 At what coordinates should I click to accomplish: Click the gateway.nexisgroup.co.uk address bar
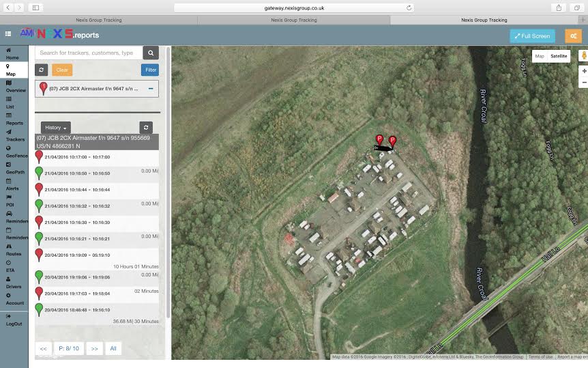(294, 8)
